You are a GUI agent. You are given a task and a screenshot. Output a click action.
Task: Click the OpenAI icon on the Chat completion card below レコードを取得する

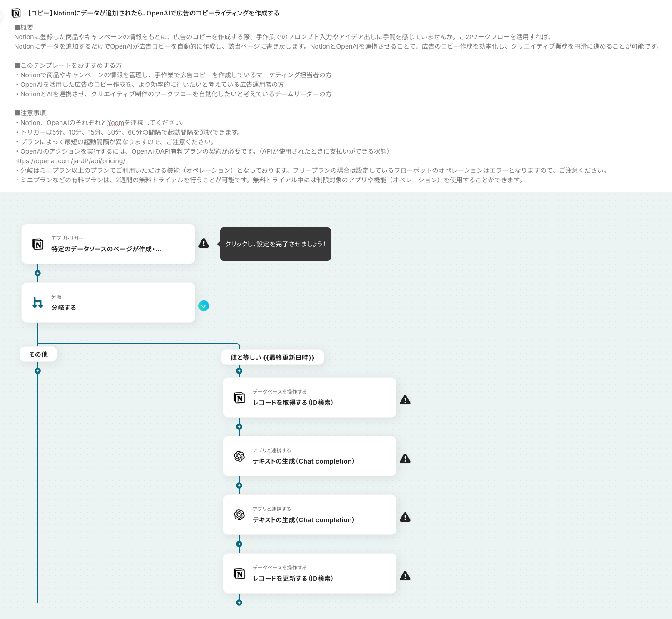coord(239,456)
